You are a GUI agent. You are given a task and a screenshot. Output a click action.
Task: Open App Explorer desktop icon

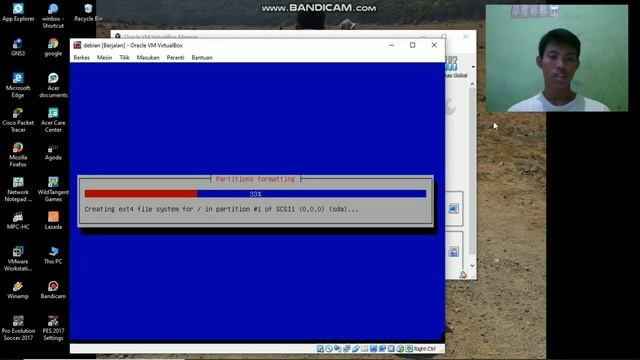tap(18, 12)
